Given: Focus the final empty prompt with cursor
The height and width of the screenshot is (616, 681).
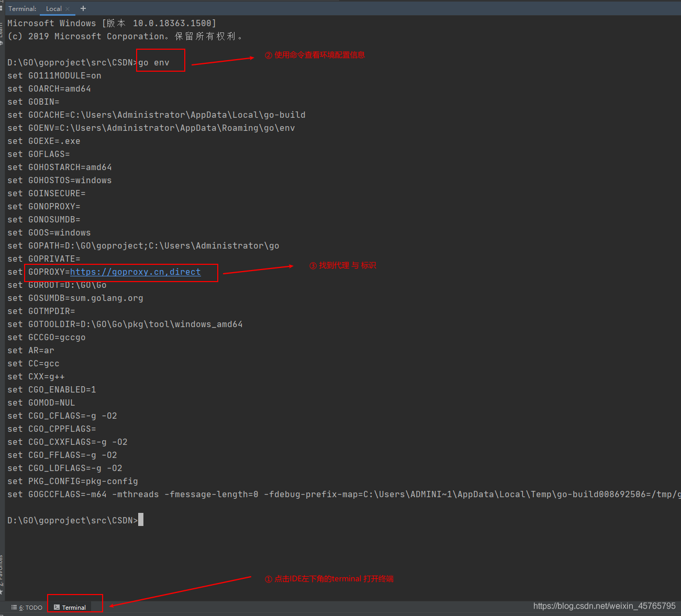Looking at the screenshot, I should [x=75, y=520].
